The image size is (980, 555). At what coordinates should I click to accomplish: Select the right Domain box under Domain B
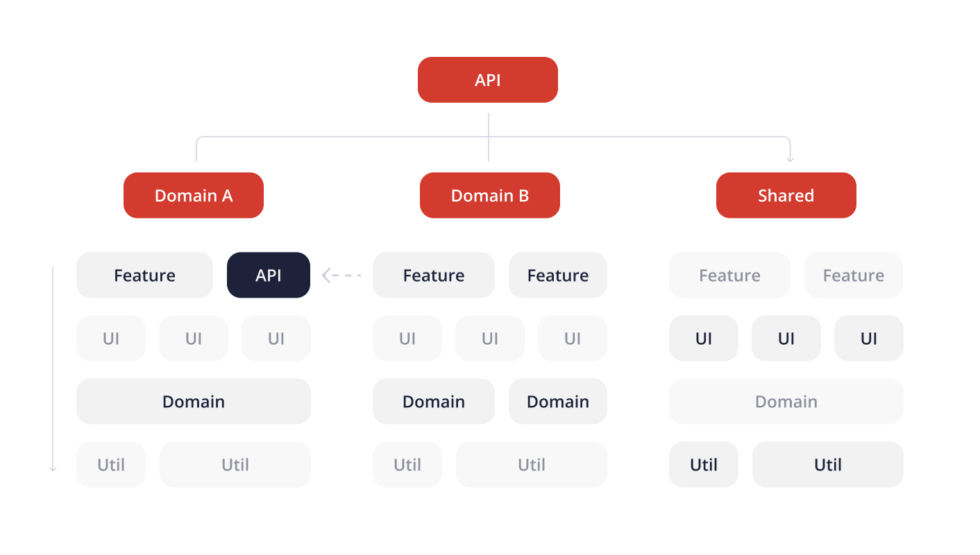click(557, 402)
